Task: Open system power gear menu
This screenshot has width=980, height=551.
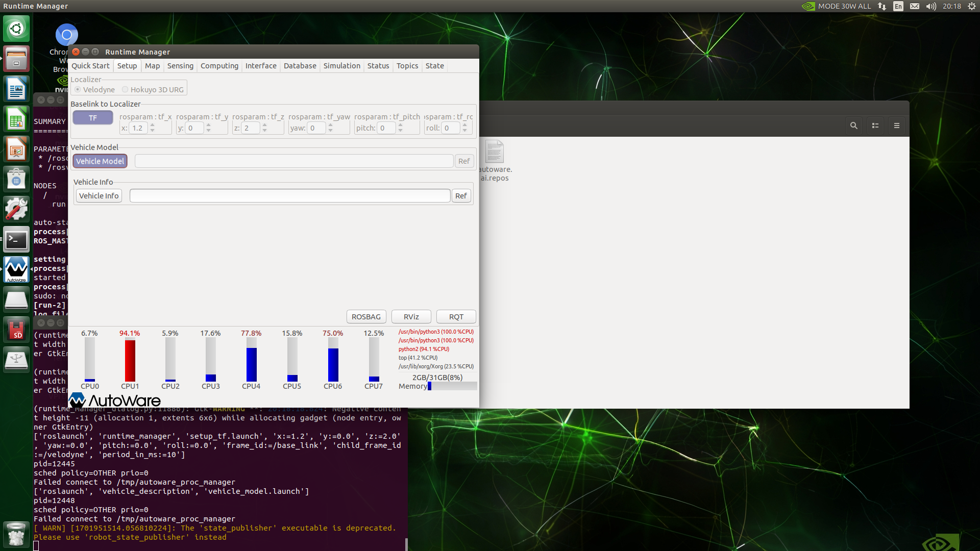Action: (971, 6)
